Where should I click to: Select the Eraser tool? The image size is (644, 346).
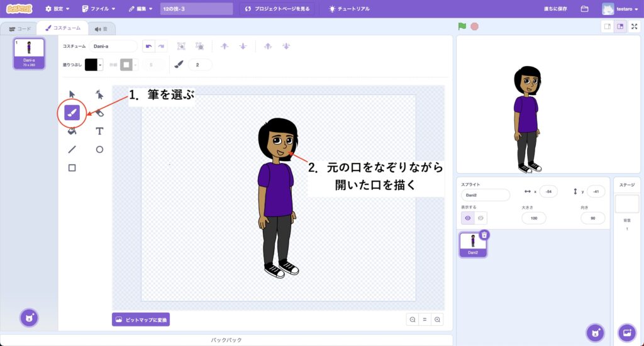pos(99,113)
